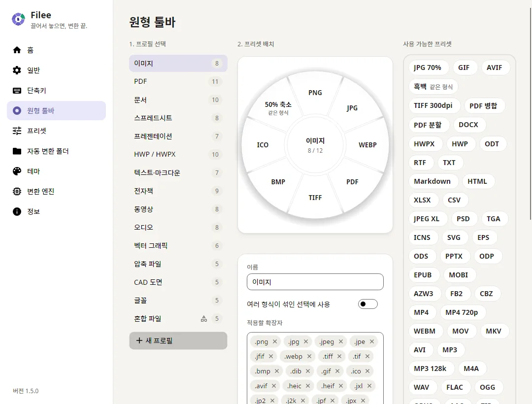Click the 이미지 wheel center hub
This screenshot has width=532, height=404.
[x=315, y=145]
